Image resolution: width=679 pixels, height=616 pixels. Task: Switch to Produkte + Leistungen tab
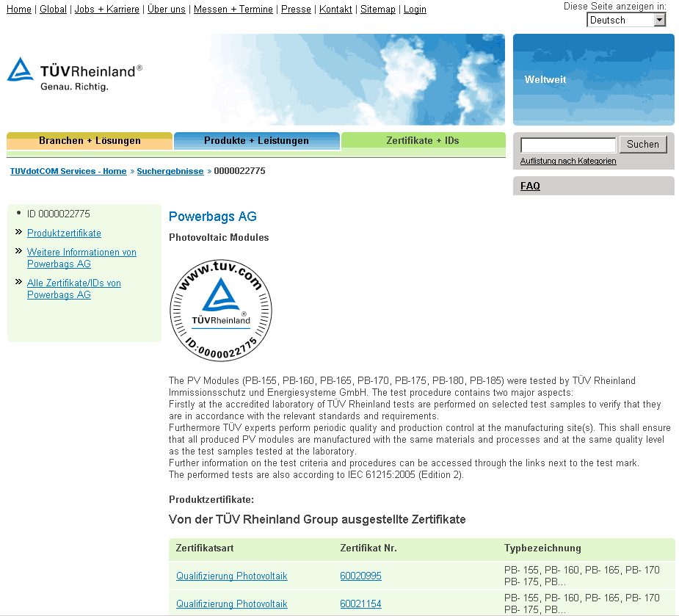257,141
